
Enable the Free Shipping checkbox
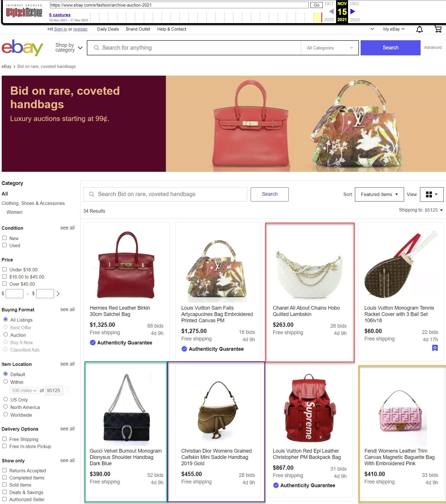(5, 439)
